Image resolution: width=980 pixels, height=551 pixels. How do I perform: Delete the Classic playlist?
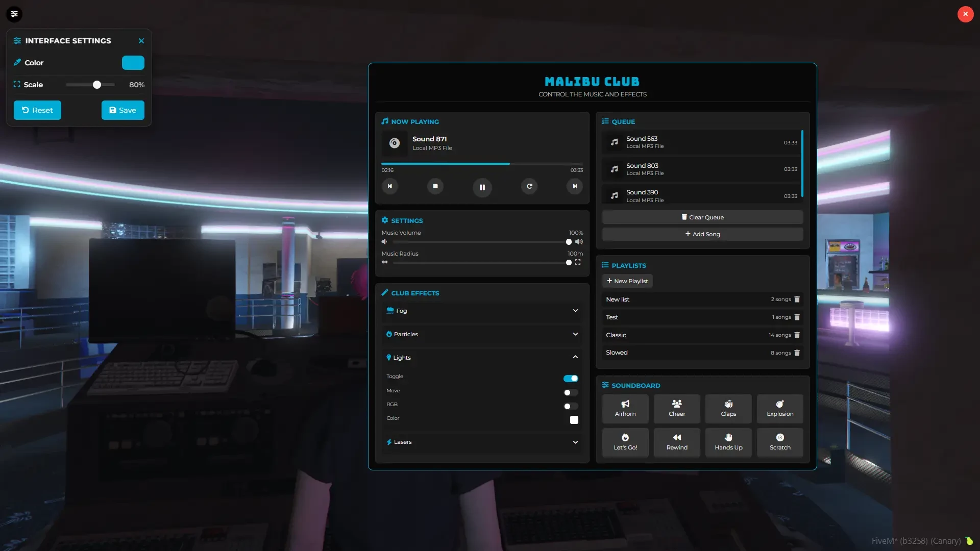click(x=797, y=335)
